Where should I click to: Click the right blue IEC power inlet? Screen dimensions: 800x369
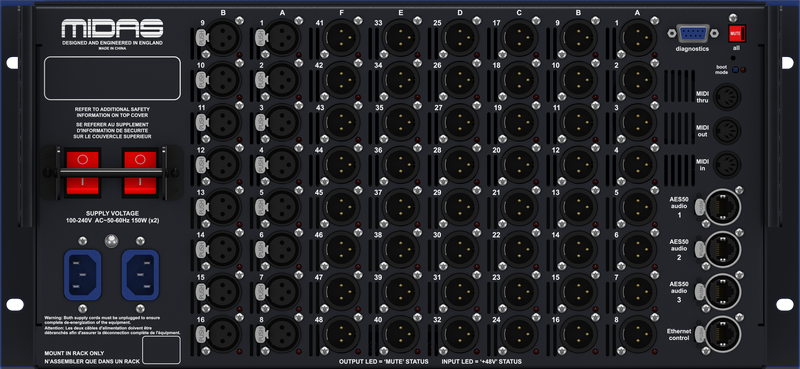click(140, 275)
